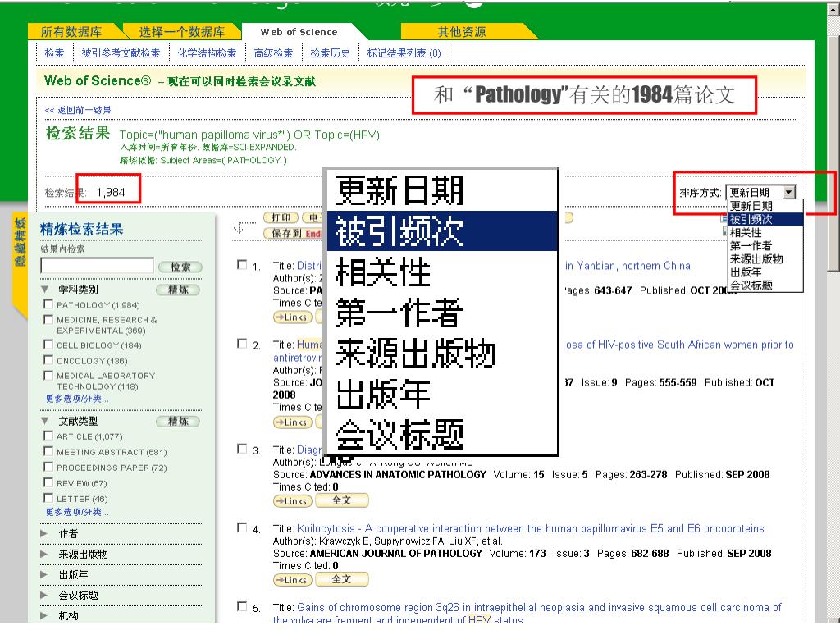Select result 2 checkbox
Screen dimensions: 840x630
coord(242,344)
